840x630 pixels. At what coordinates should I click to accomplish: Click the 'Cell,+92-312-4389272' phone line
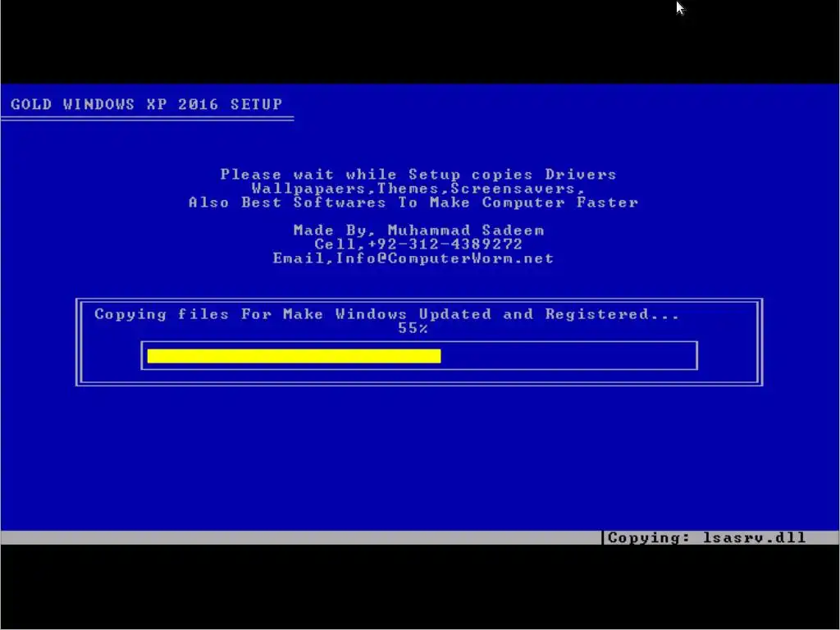click(418, 244)
